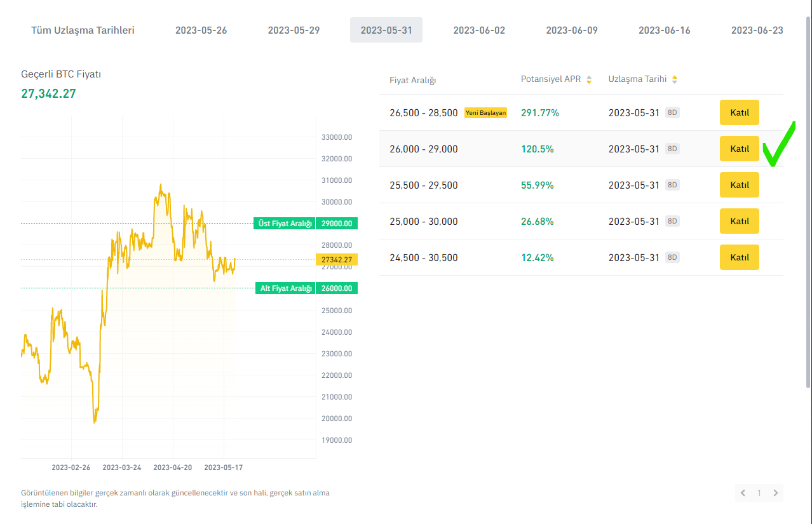Viewport: 812px width, 524px height.
Task: Click Katıl for 25,500 - 29,500 range
Action: [x=739, y=185]
